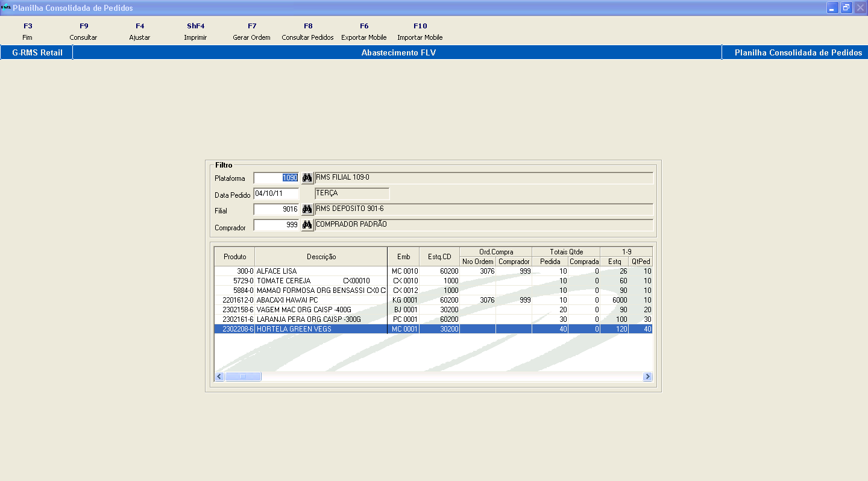Click the horizontal scrollbar thumb in grid
The image size is (868, 481).
point(243,377)
